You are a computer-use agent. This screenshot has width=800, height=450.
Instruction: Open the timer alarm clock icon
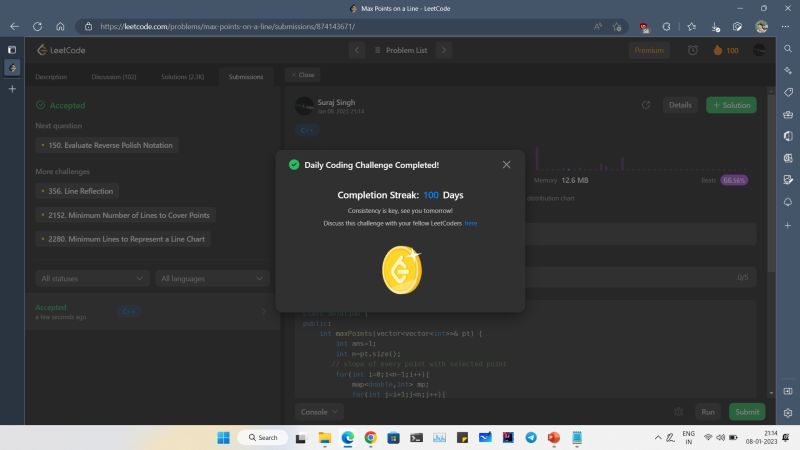pyautogui.click(x=693, y=50)
